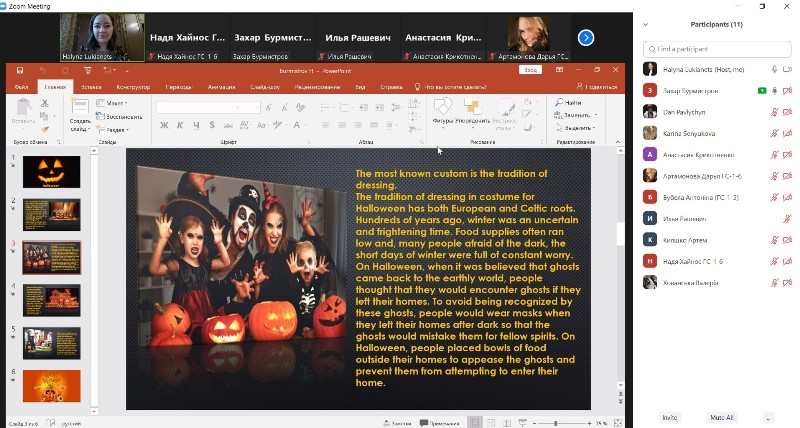Open the Вставка (Insert) ribbon tab

point(91,87)
